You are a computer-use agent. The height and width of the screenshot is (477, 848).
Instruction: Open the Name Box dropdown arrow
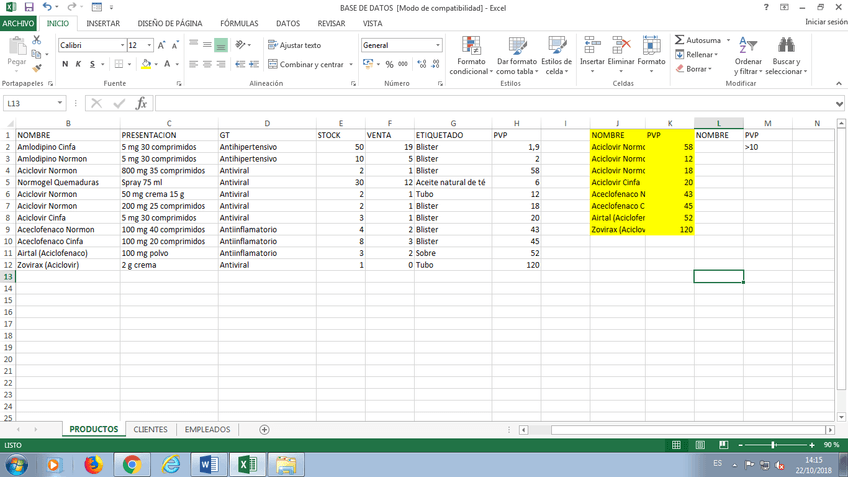62,103
